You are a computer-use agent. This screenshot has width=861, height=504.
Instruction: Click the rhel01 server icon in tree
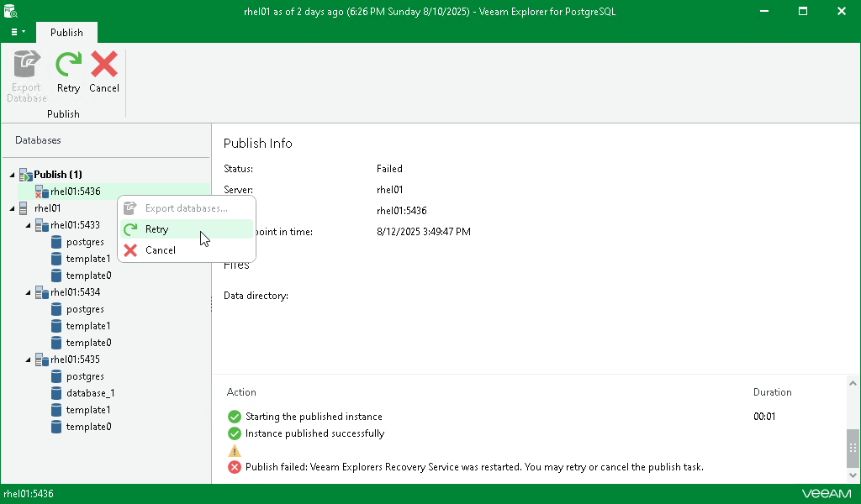[x=23, y=208]
